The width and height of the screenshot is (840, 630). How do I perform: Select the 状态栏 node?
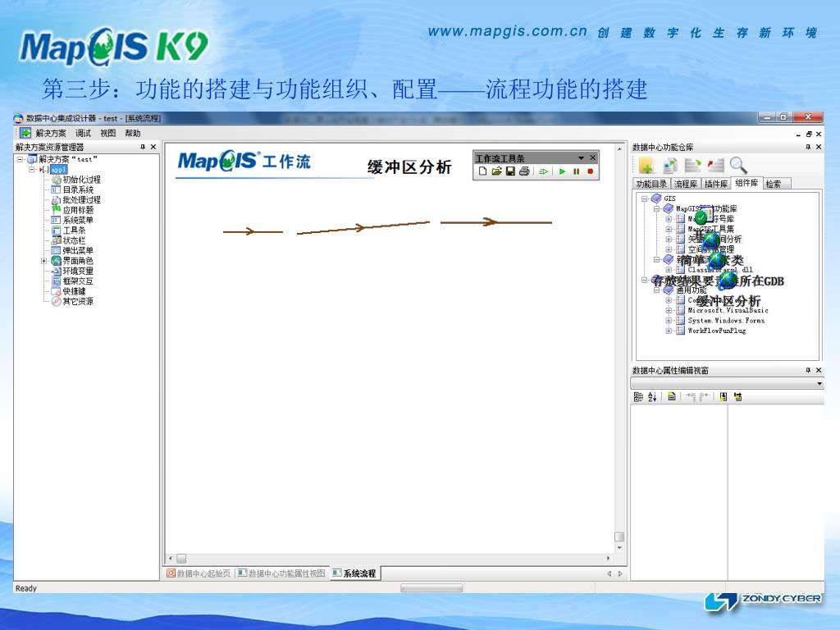[x=75, y=240]
